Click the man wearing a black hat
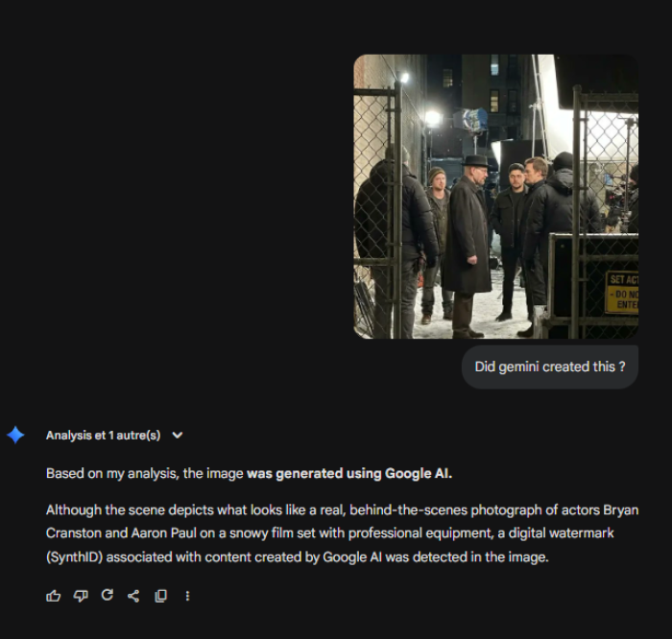The image size is (672, 639). (x=468, y=244)
